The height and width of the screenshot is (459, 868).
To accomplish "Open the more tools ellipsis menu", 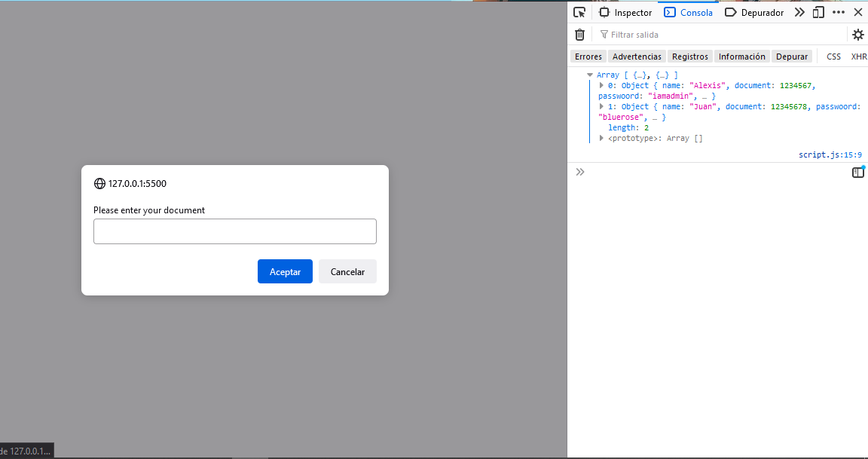I will click(x=838, y=11).
